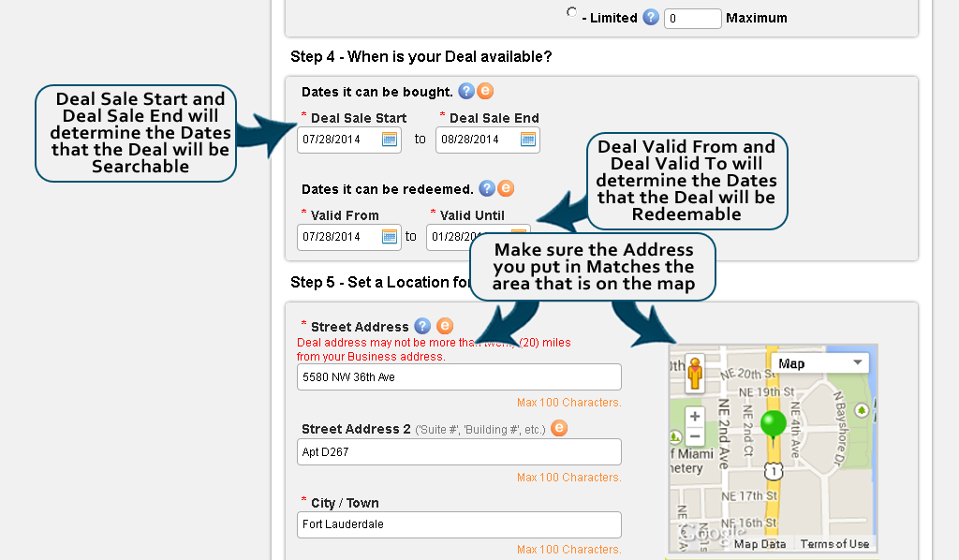Click the City / Town input field
The height and width of the screenshot is (560, 959).
(x=459, y=524)
